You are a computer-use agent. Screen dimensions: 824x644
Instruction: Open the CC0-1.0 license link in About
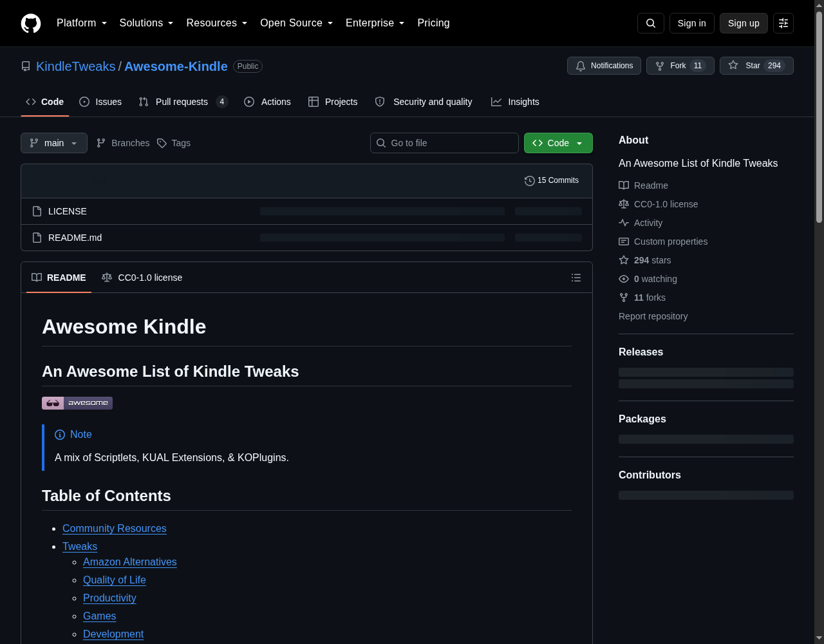659,204
